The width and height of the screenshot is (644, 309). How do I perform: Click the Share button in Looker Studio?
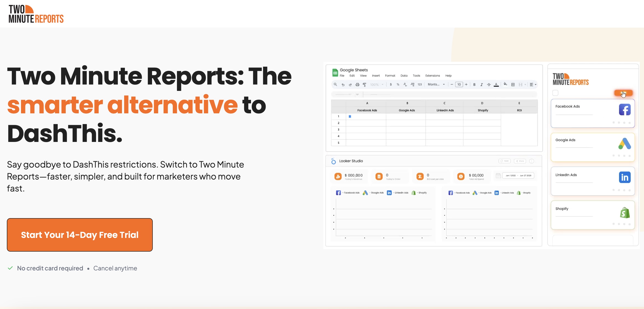click(520, 161)
